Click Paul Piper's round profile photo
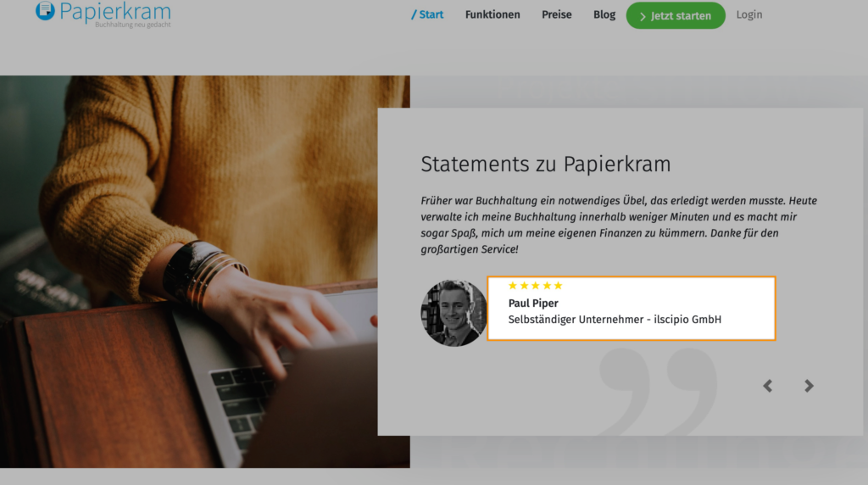868x485 pixels. [454, 313]
